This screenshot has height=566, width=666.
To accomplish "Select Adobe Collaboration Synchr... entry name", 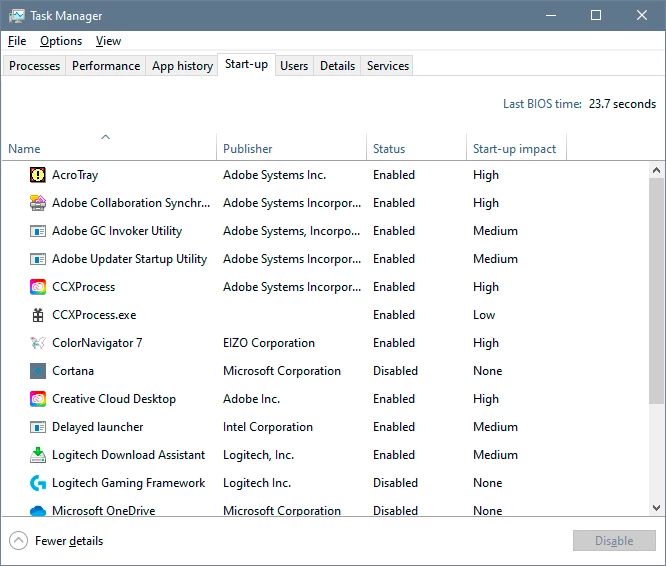I will coord(131,203).
